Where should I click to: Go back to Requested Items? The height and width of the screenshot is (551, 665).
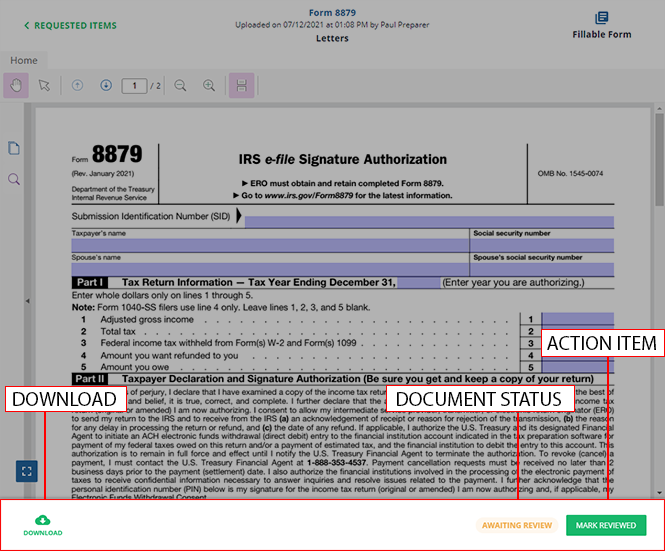(x=70, y=25)
